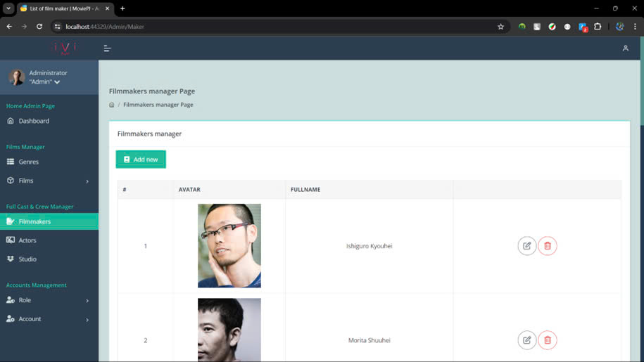Click the Accounts Management section heading
Viewport: 644px width, 362px height.
[36, 285]
